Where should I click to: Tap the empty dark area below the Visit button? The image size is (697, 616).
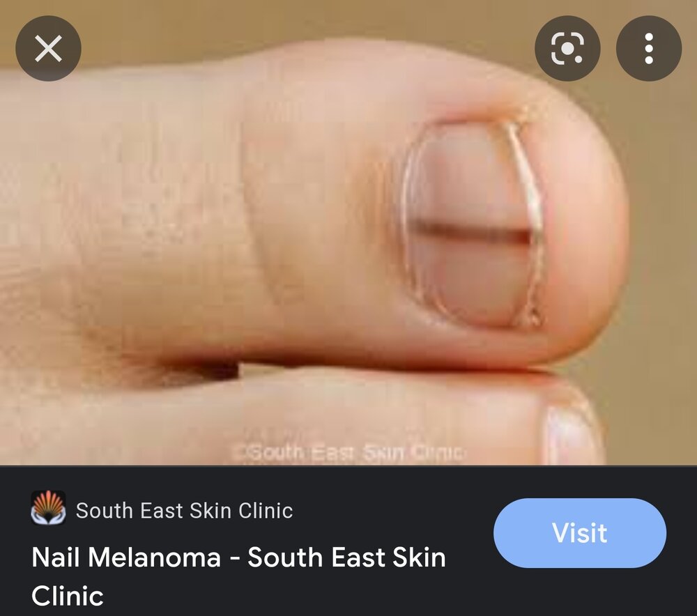pos(580,592)
